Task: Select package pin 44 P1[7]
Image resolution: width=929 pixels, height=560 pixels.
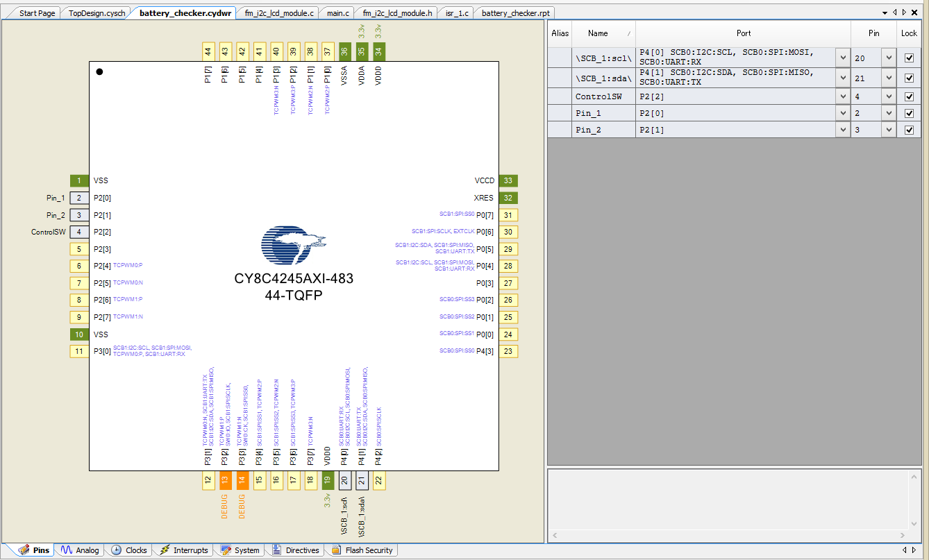Action: tap(208, 51)
